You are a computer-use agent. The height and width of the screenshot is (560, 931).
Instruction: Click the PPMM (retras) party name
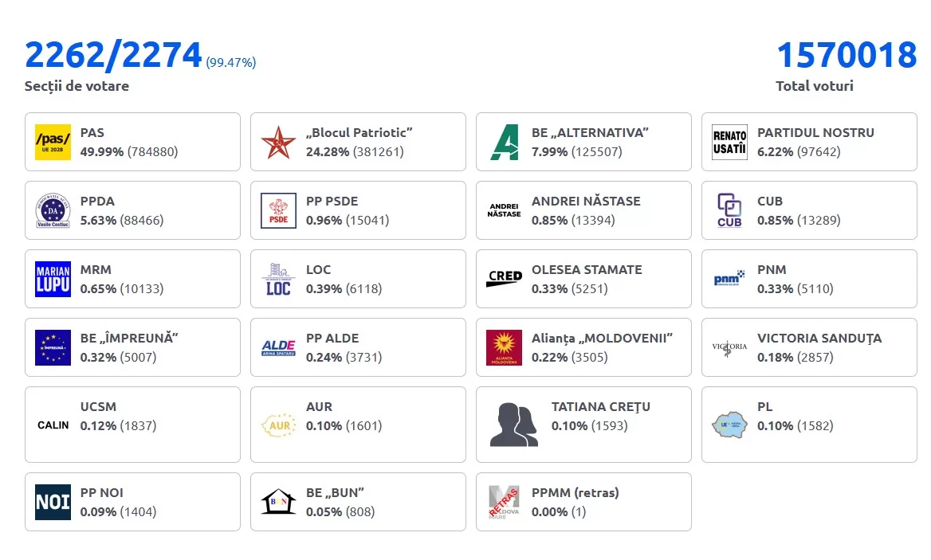pos(575,493)
